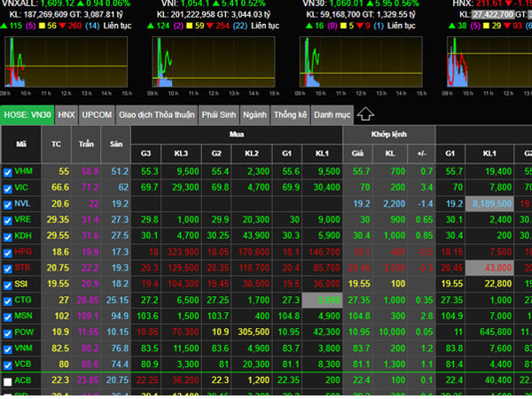This screenshot has height=399, width=532.
Task: Toggle the POW row checkbox
Action: pyautogui.click(x=7, y=333)
